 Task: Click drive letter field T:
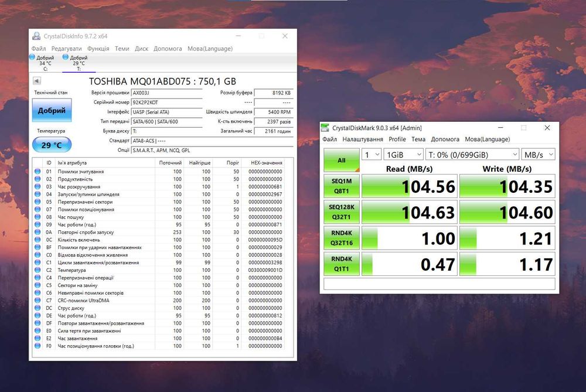166,131
